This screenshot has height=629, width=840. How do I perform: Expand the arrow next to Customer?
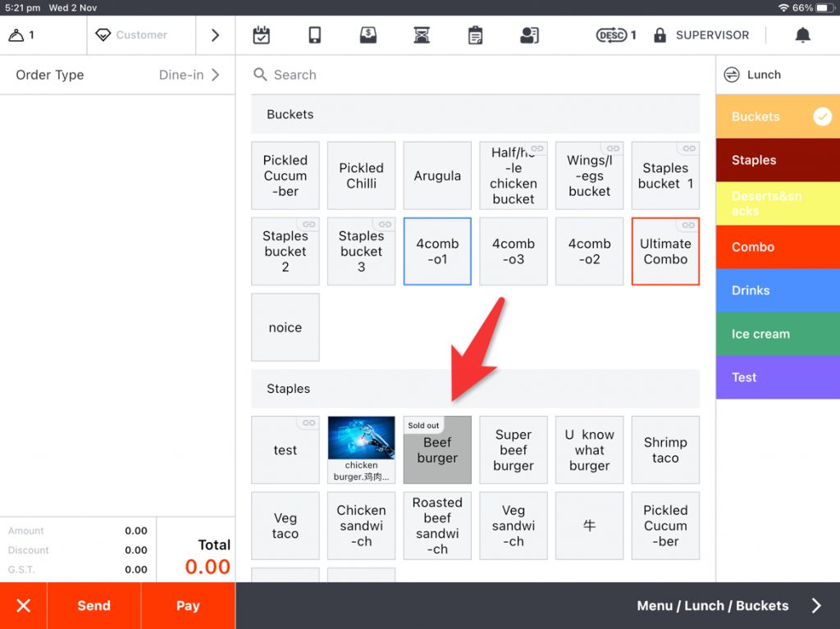(215, 35)
